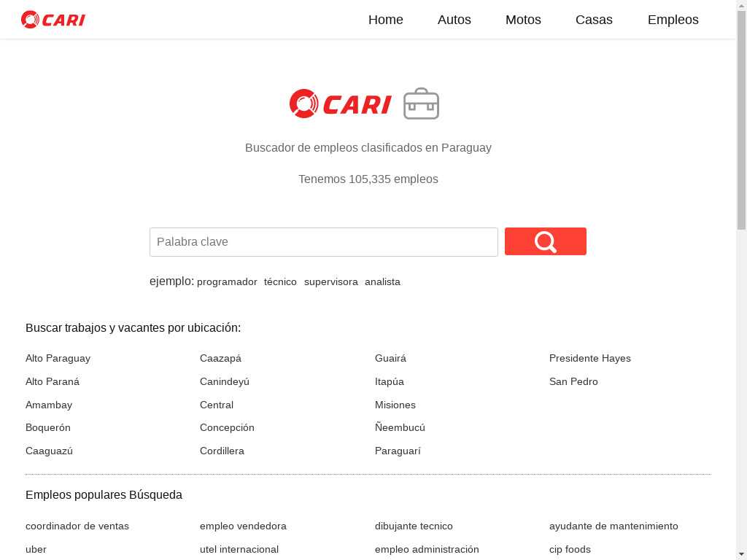Open the popular search empleo vendedora
This screenshot has height=560, width=747.
[x=243, y=526]
